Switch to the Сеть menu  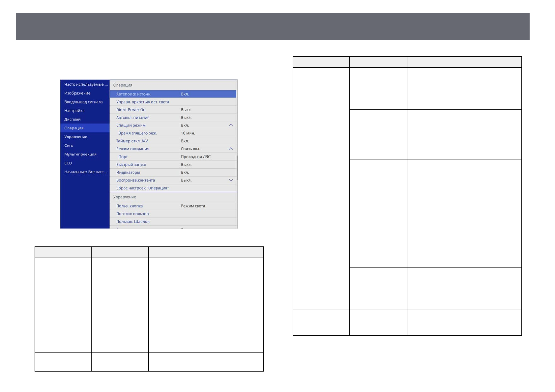point(69,146)
